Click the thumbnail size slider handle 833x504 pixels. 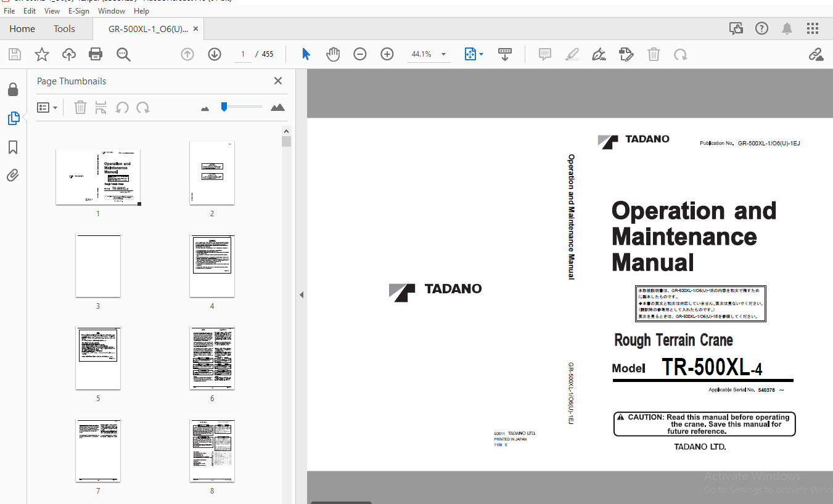point(224,107)
